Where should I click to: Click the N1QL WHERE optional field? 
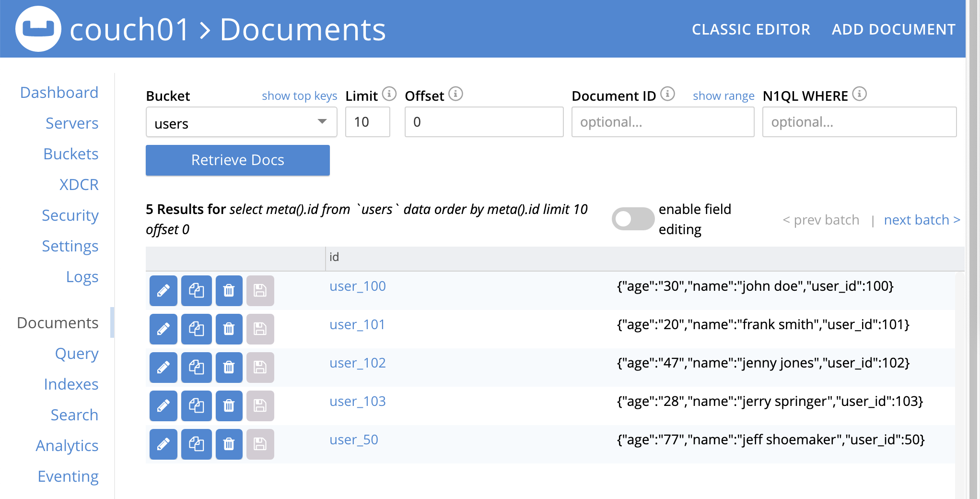(860, 122)
